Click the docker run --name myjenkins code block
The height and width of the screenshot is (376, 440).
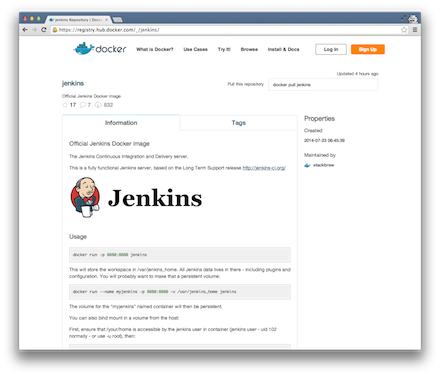(180, 292)
